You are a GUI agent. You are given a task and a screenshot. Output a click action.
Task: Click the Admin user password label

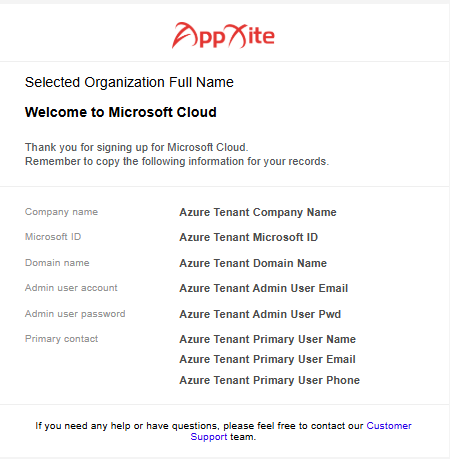point(75,314)
